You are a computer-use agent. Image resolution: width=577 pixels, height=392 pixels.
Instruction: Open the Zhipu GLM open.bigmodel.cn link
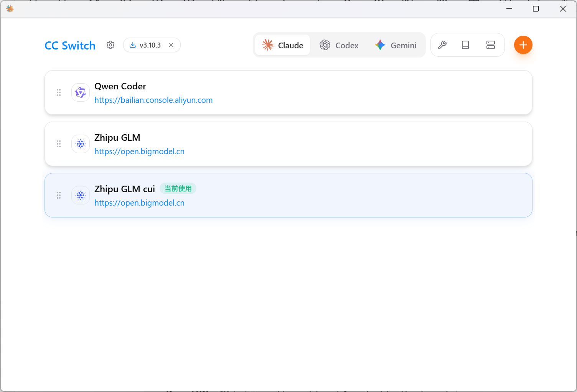point(139,152)
